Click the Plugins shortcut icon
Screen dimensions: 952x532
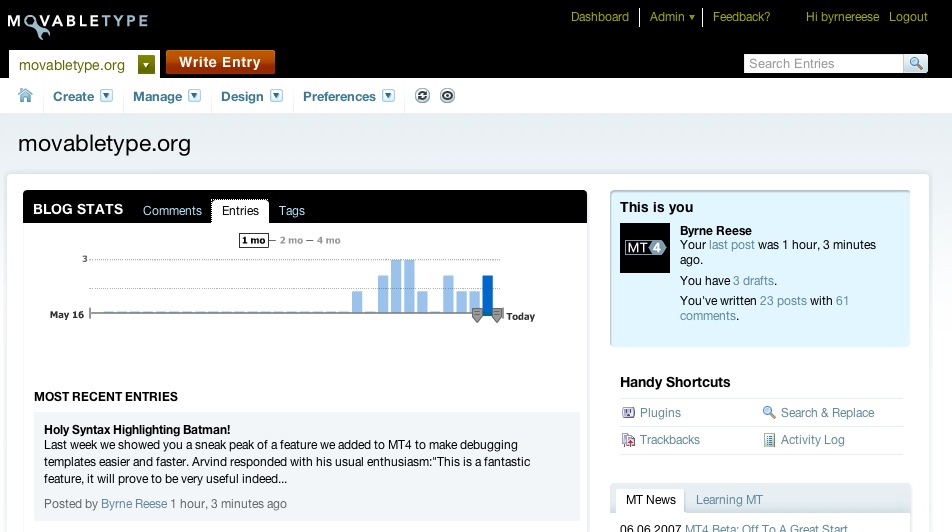tap(629, 412)
